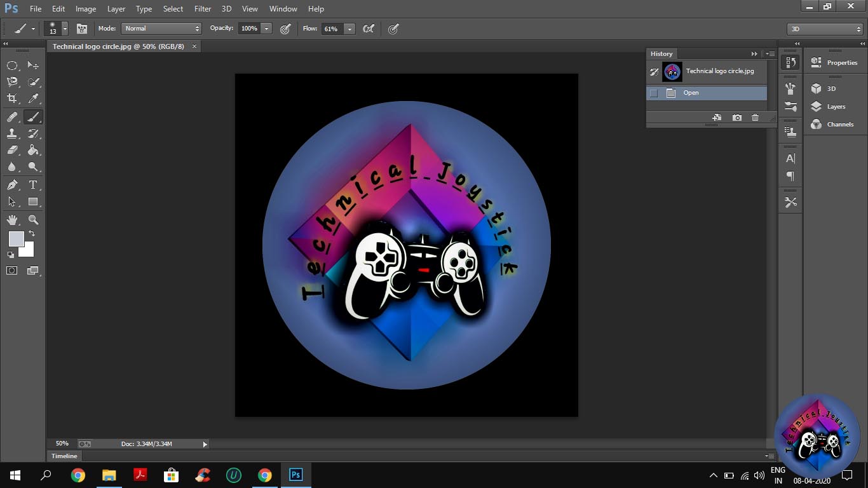Viewport: 868px width, 488px height.
Task: Create new snapshot with camera icon
Action: 736,118
